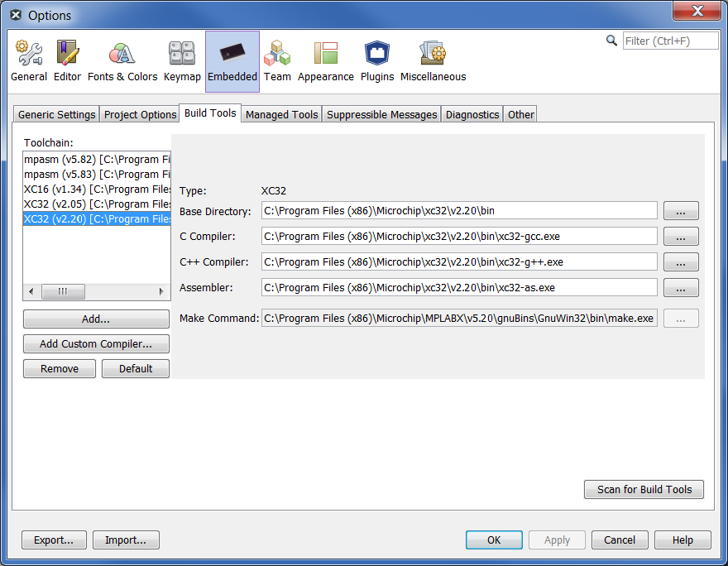Select XC32 (v2.20) toolchain entry
The height and width of the screenshot is (566, 728).
click(x=97, y=218)
